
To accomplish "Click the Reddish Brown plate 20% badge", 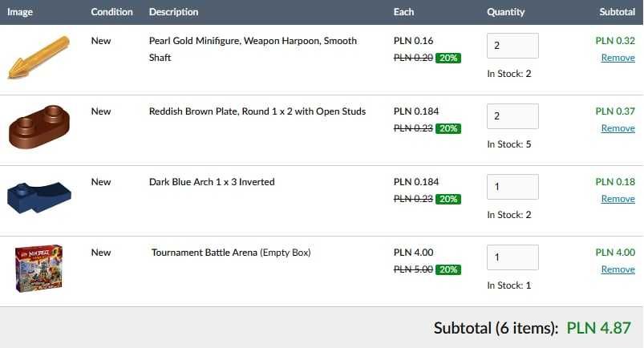I will point(448,128).
